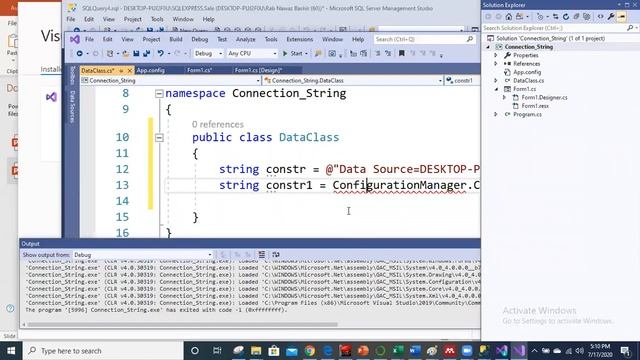Click the search magnifier in Visual Studio search box
640x360 pixels.
point(470,39)
